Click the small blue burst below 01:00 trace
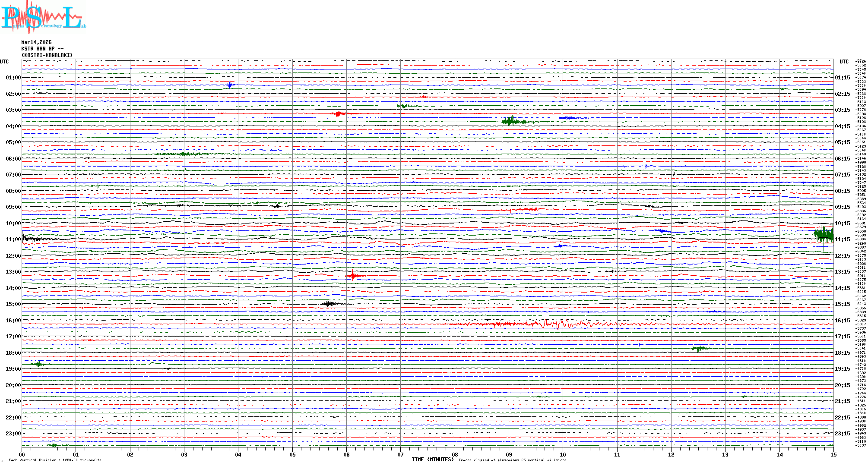This screenshot has height=466, width=868. (x=230, y=85)
